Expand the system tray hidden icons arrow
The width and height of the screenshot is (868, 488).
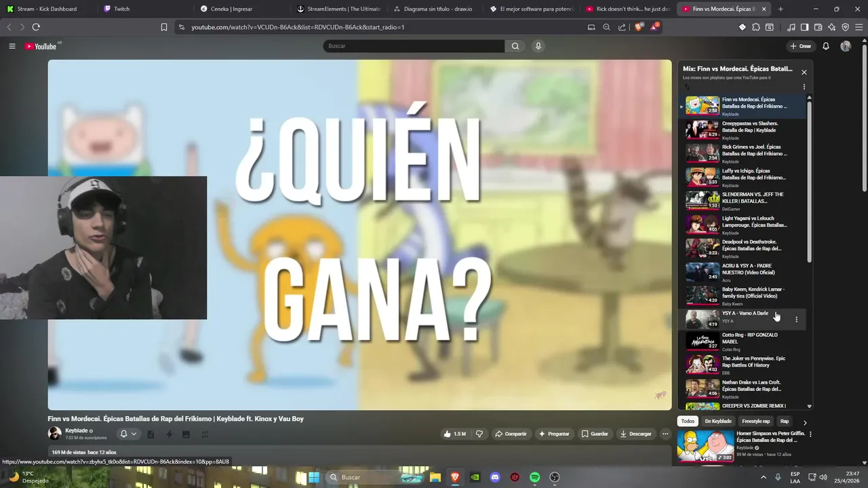tap(764, 477)
